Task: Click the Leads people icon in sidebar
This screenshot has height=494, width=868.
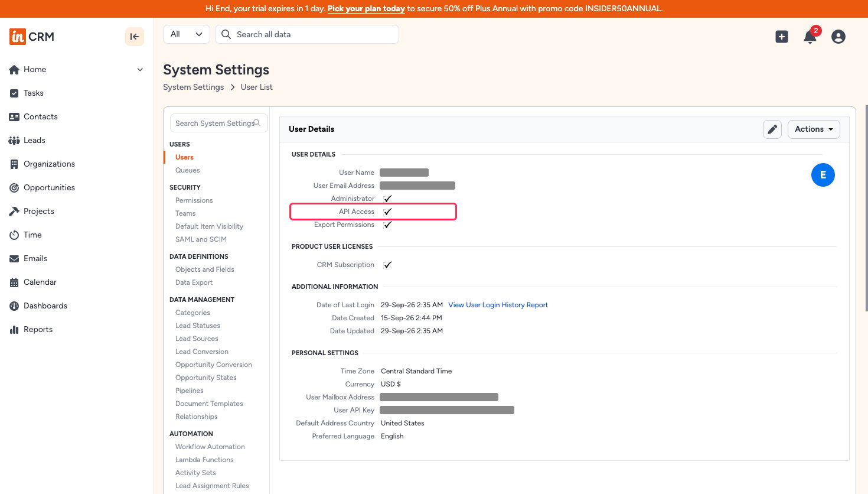Action: point(14,141)
